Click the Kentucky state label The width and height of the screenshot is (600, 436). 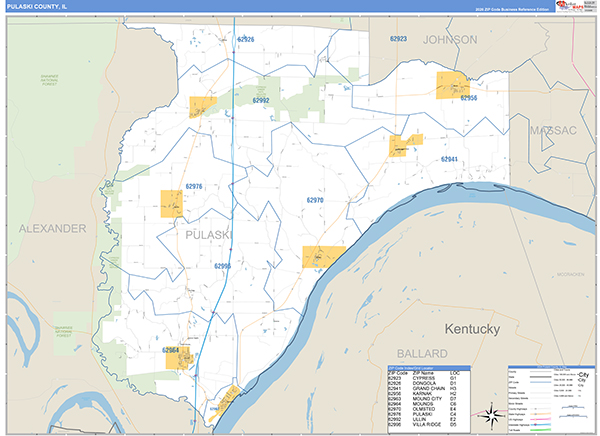point(472,329)
